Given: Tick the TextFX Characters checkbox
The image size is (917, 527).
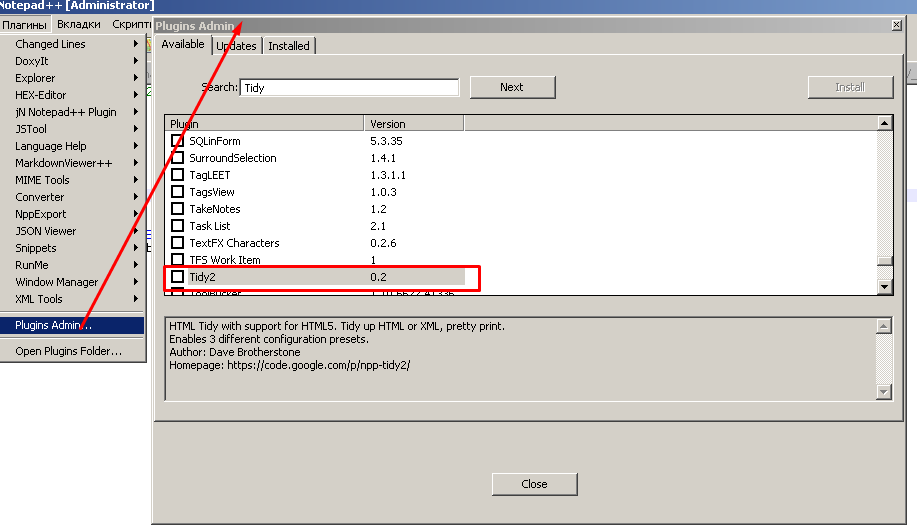Looking at the screenshot, I should [177, 243].
